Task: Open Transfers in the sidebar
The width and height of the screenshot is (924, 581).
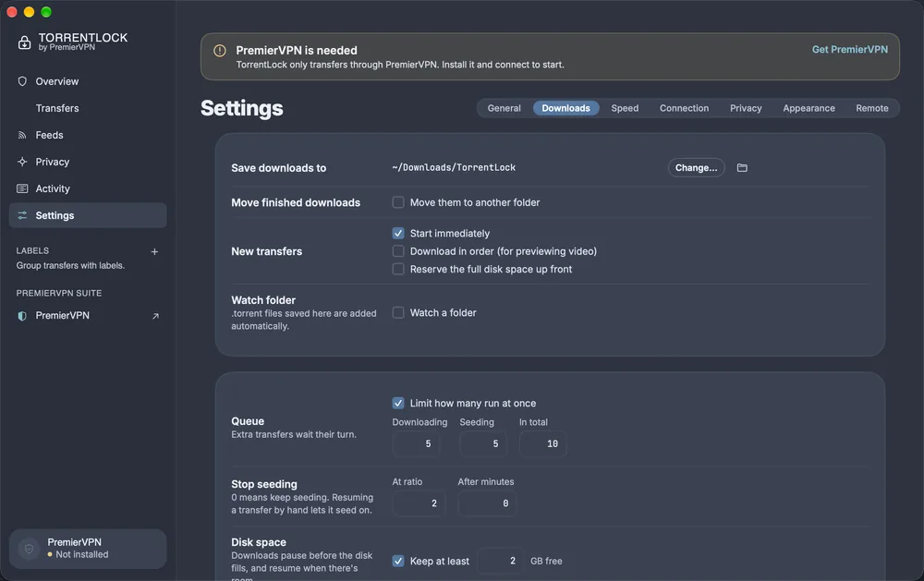Action: tap(88, 108)
